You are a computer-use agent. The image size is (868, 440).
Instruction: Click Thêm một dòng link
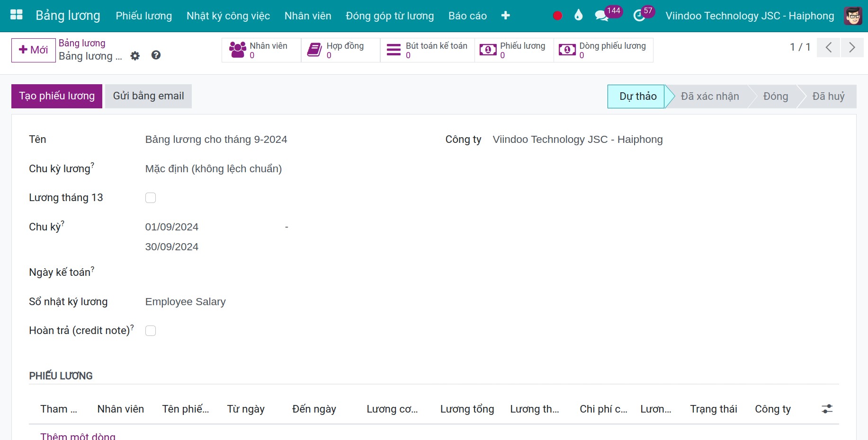tap(78, 436)
